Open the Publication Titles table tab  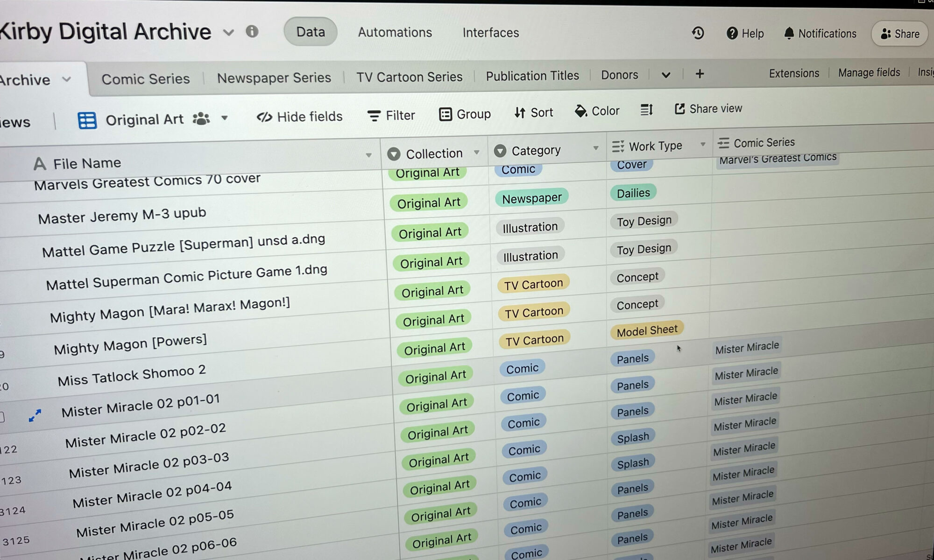pos(532,76)
